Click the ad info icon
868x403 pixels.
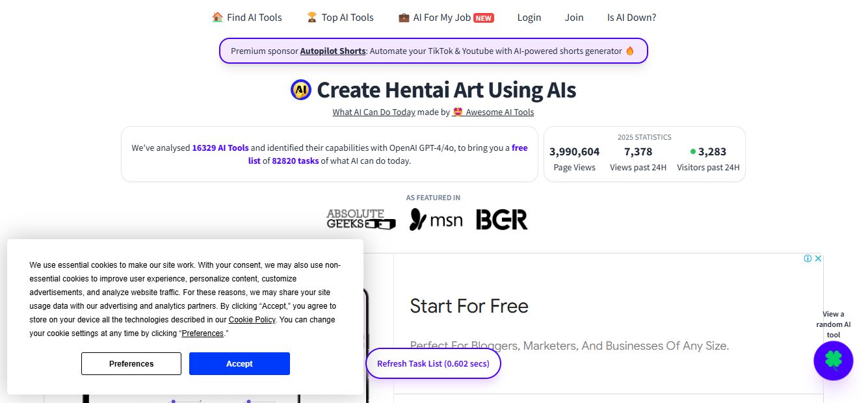[x=808, y=258]
